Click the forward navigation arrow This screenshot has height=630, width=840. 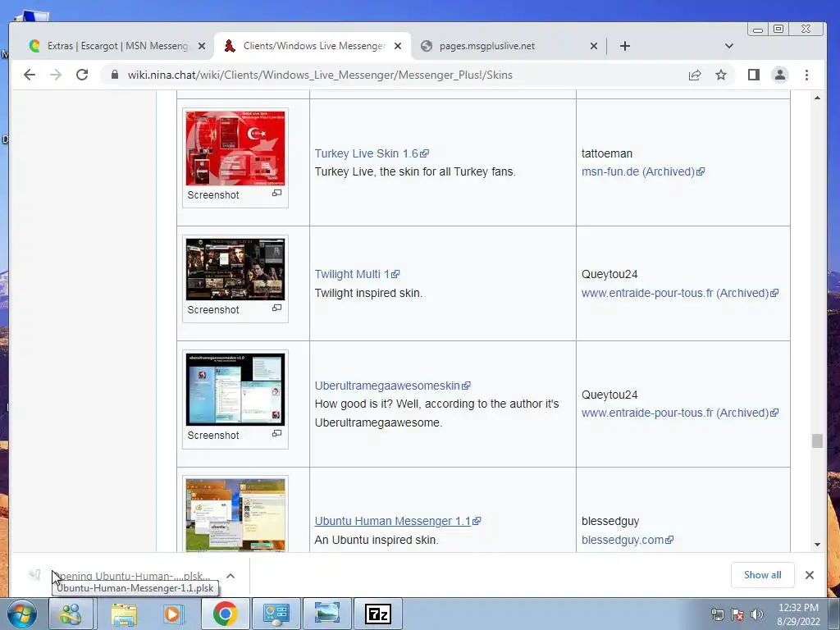point(56,75)
